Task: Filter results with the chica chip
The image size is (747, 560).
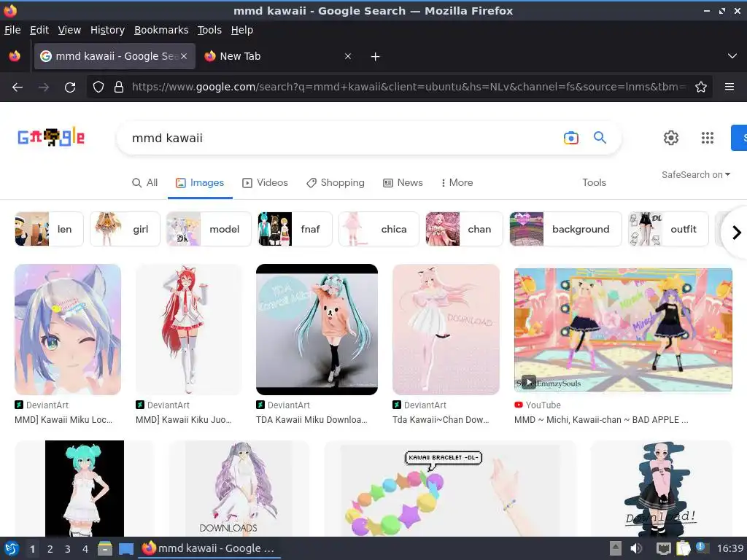Action: tap(379, 229)
